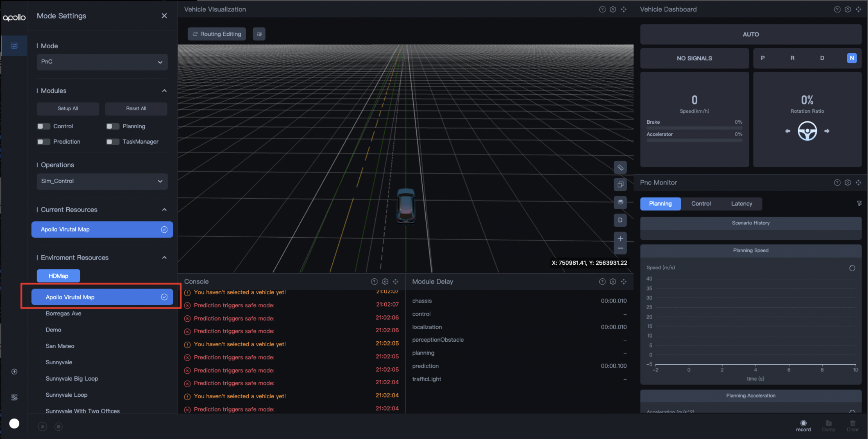Open the add resources plus icon in sidebar

14,371
